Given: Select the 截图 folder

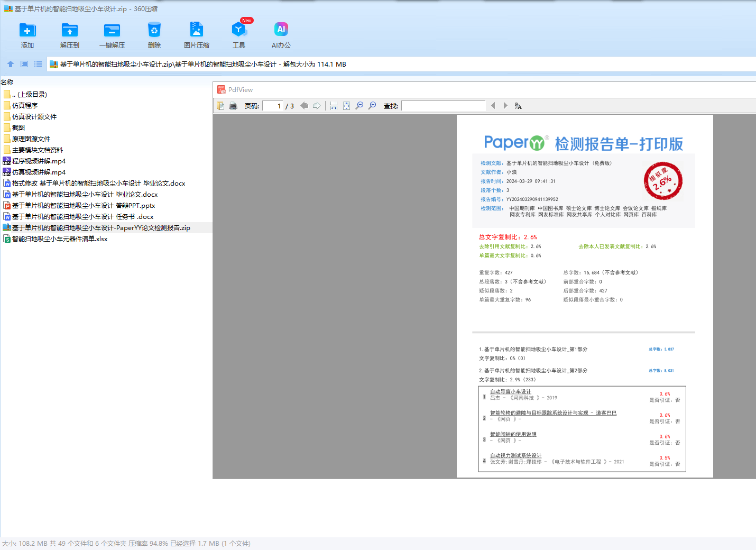Looking at the screenshot, I should (14, 127).
